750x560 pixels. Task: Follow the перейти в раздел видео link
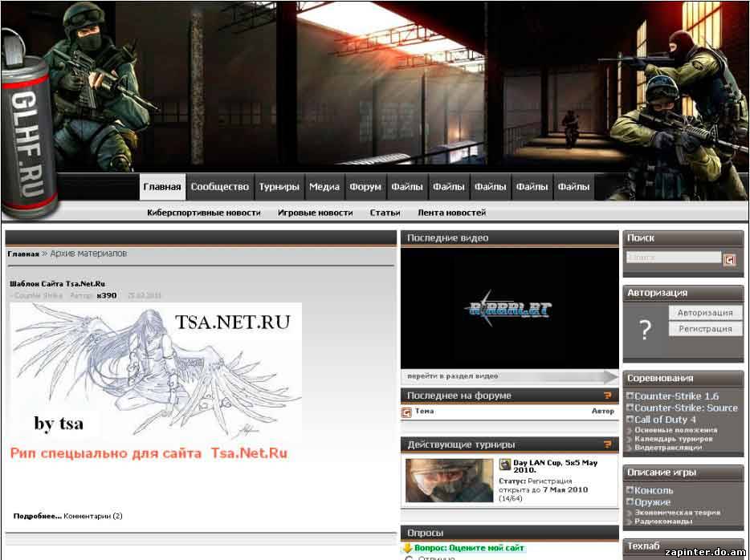pyautogui.click(x=452, y=376)
